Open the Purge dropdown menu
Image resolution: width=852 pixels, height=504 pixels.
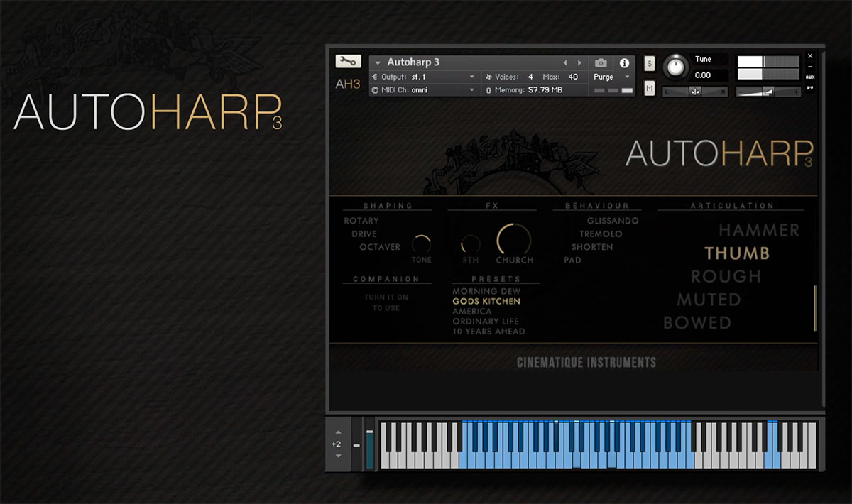click(612, 77)
